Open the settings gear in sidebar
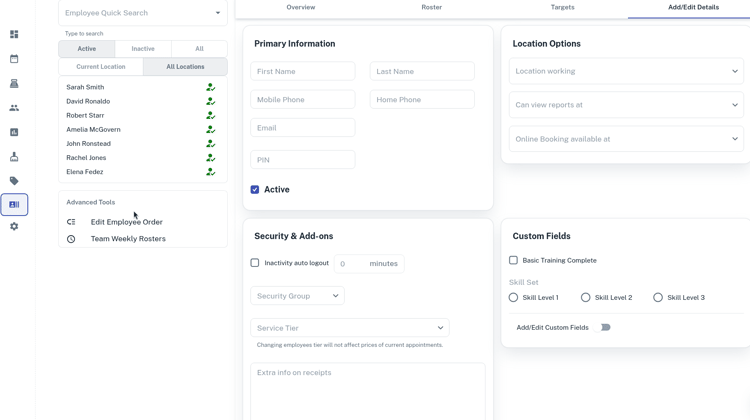Image resolution: width=750 pixels, height=420 pixels. [14, 227]
